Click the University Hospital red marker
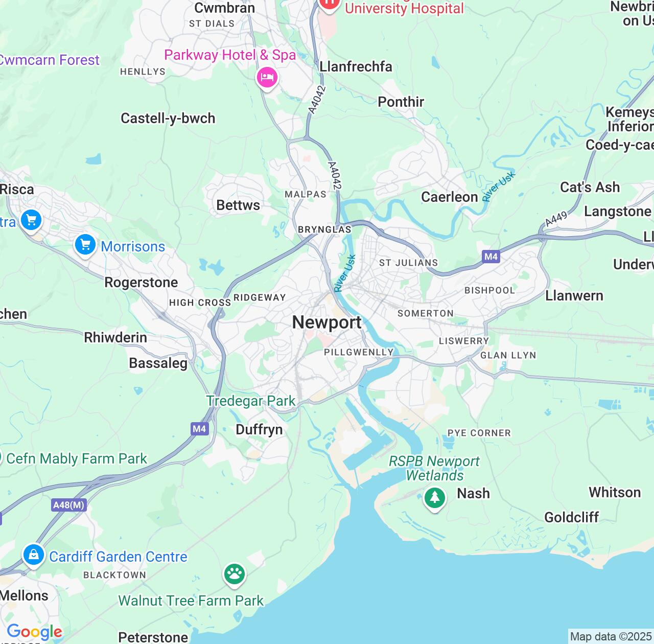654x644 pixels. 329,4
